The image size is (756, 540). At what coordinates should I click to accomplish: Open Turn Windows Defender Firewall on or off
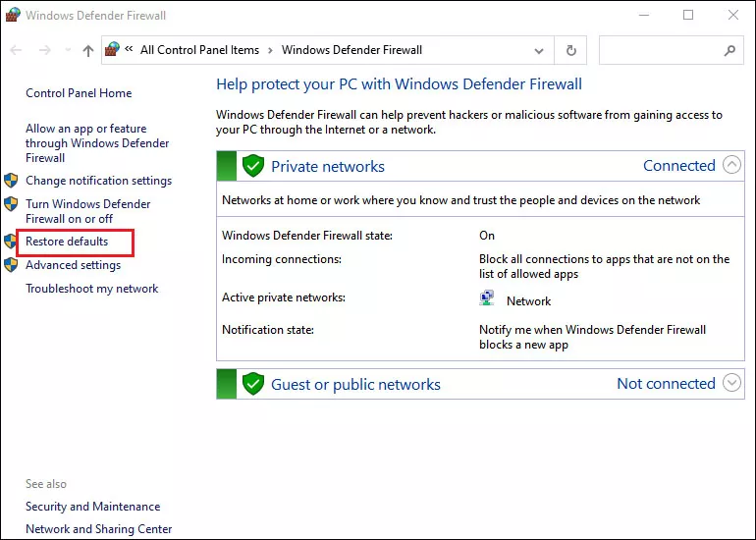click(x=88, y=211)
